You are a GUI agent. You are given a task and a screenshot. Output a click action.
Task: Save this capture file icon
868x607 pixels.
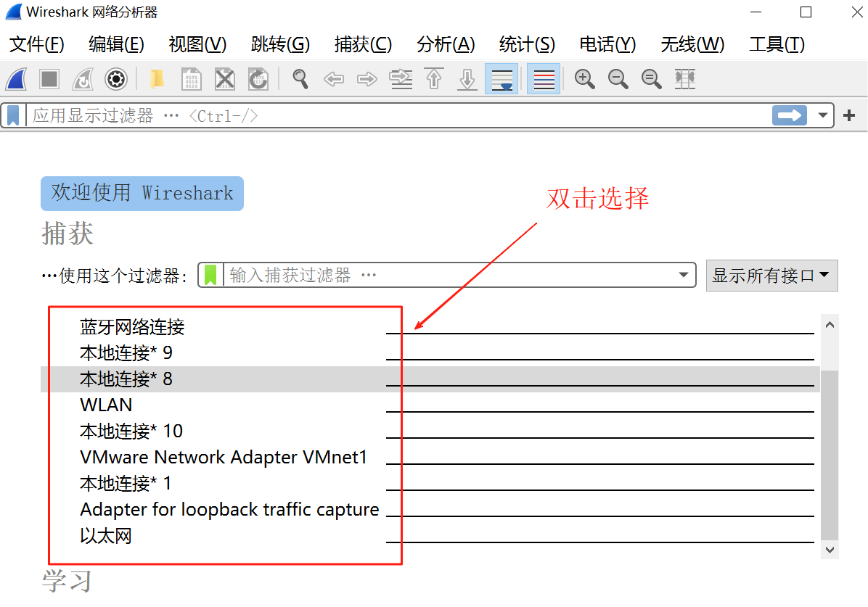191,79
